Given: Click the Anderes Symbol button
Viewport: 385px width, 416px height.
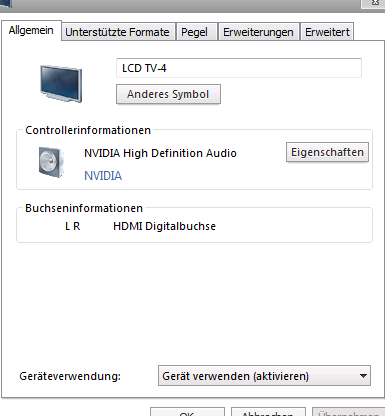Looking at the screenshot, I should (x=168, y=94).
